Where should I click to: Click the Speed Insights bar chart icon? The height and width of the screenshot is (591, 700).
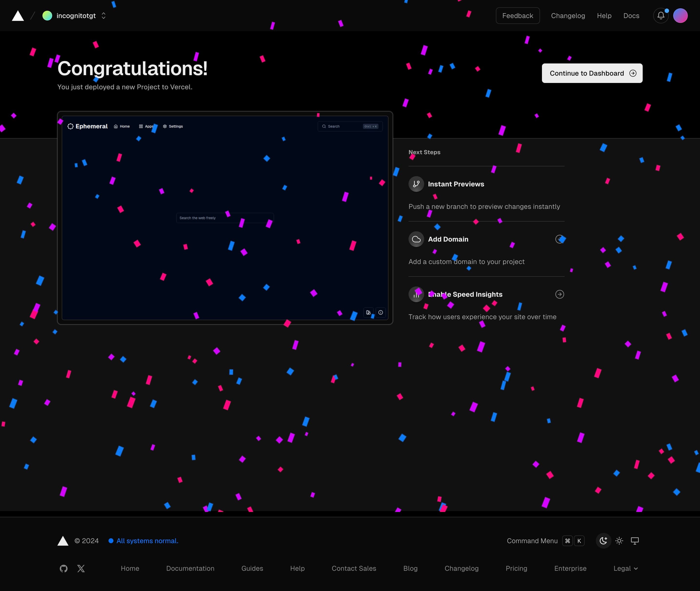pyautogui.click(x=416, y=294)
